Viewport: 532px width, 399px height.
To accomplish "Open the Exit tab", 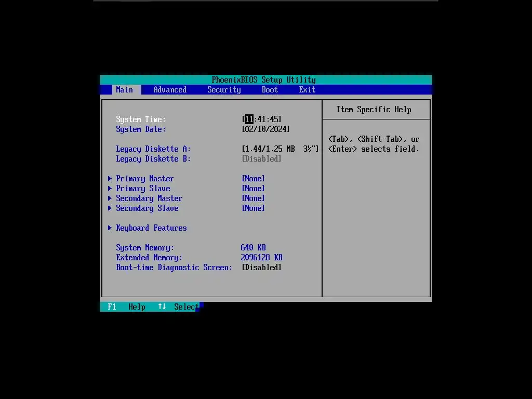I will (307, 89).
